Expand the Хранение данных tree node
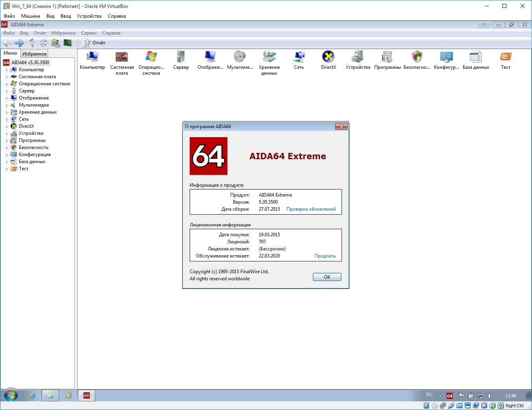 tap(7, 112)
